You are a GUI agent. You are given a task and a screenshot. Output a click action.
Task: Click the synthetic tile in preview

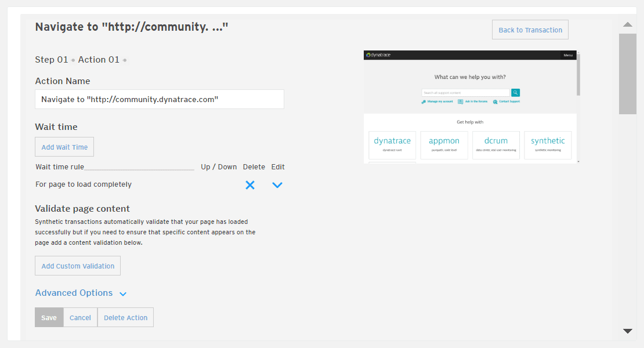coord(548,145)
